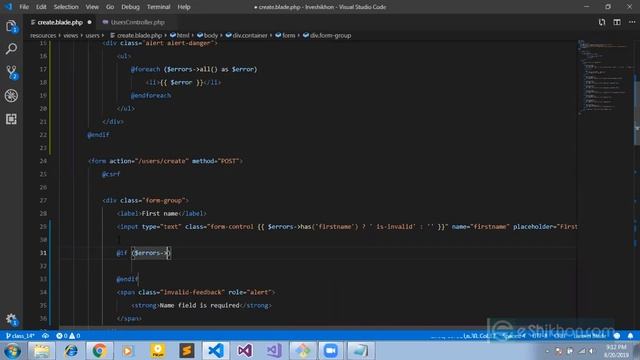Click the Synchronize Changes cloud icon
Screen dimensions: 640x360
45,336
